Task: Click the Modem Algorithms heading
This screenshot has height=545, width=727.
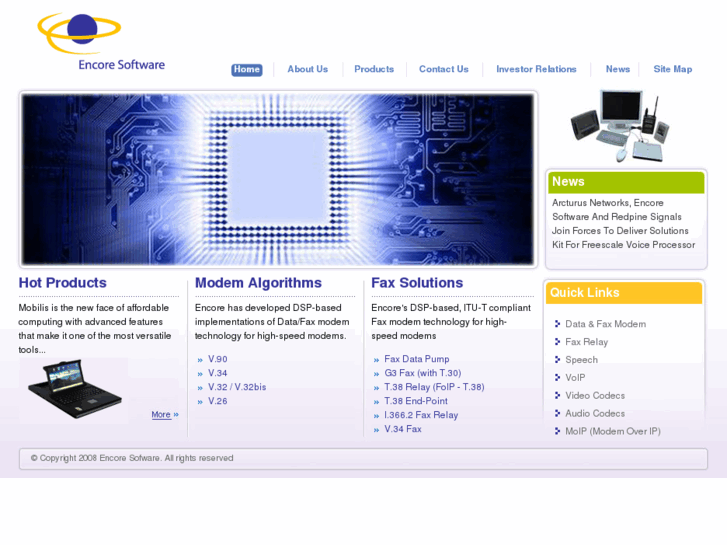Action: (258, 282)
